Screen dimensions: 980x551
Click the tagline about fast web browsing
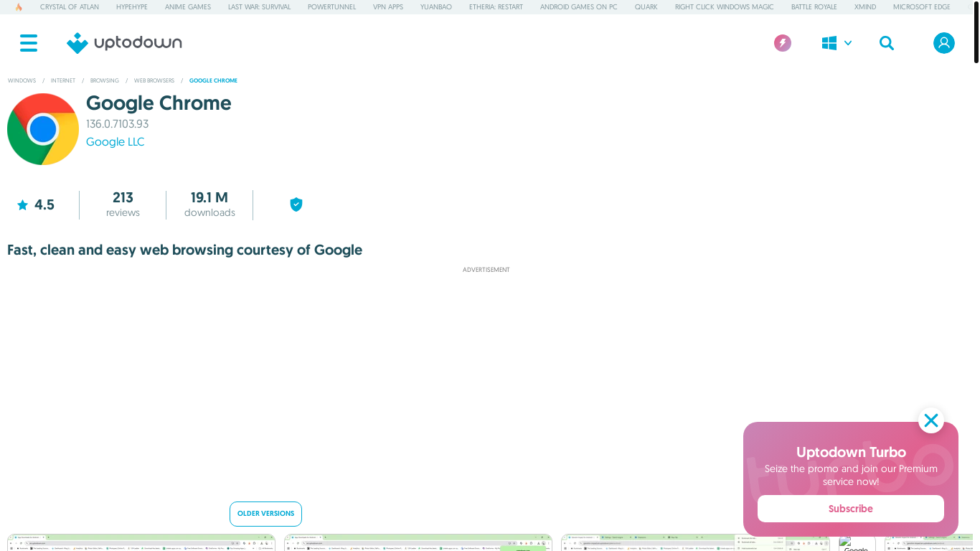(184, 250)
